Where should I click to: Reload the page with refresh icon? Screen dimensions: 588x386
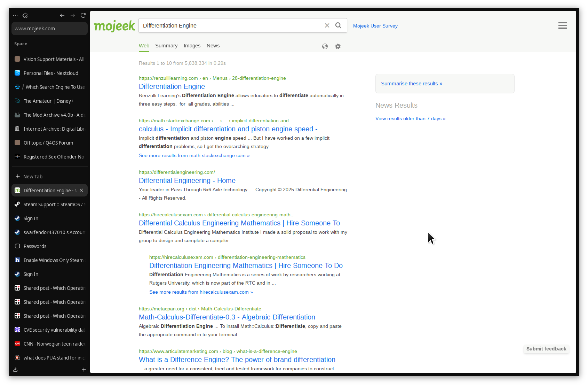click(x=83, y=15)
